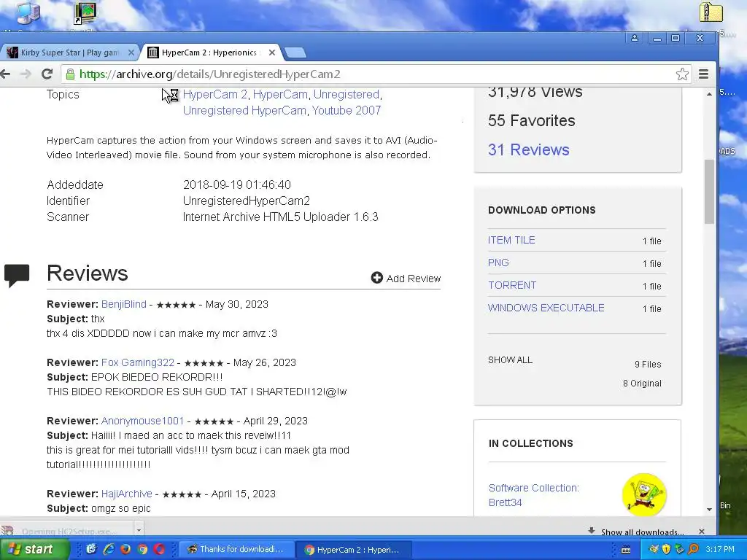Download the TORRENT file
The height and width of the screenshot is (560, 747).
coord(512,285)
